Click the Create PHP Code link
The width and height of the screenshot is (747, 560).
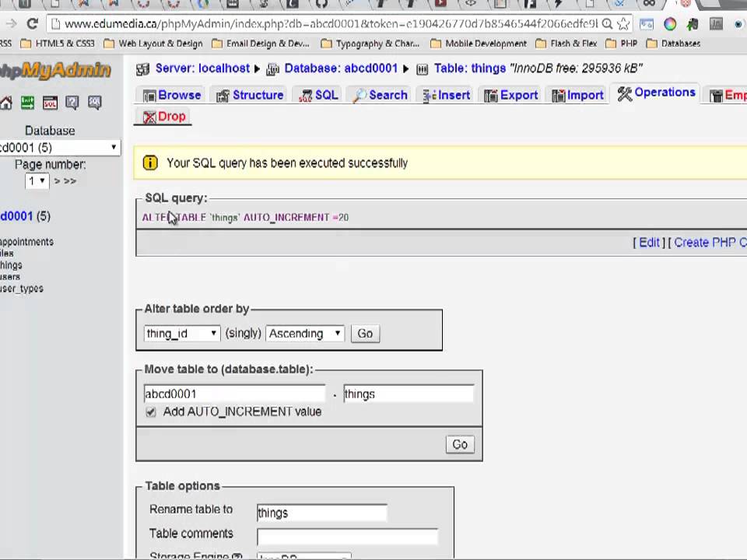click(710, 243)
